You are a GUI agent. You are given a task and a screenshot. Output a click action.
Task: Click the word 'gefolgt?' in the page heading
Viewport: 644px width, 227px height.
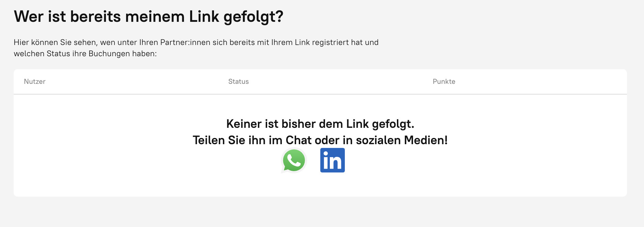point(253,16)
